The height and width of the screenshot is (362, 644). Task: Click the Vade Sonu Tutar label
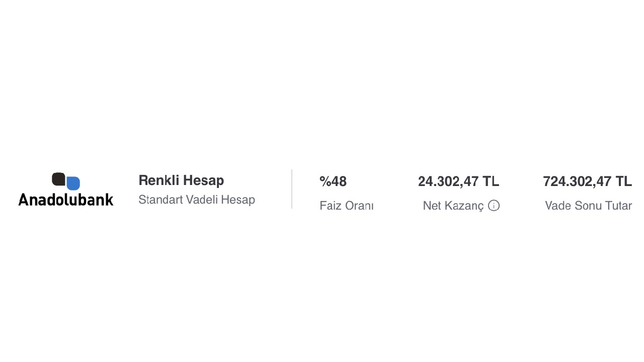point(588,206)
